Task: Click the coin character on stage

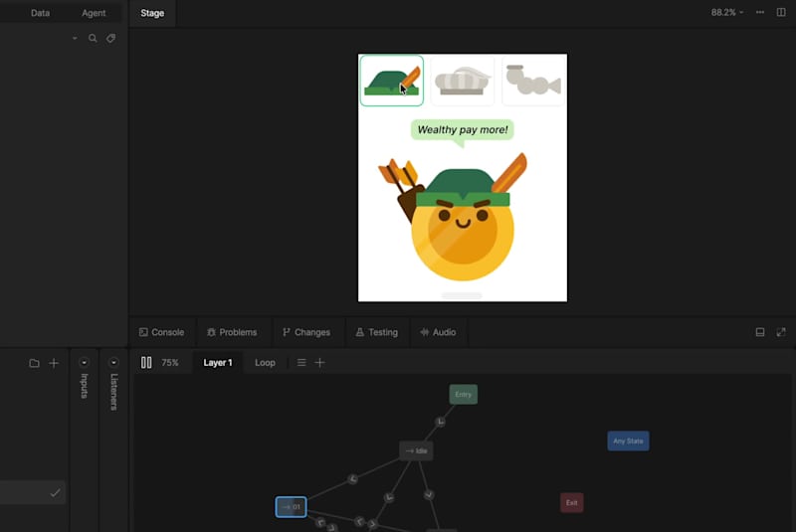Action: point(463,229)
